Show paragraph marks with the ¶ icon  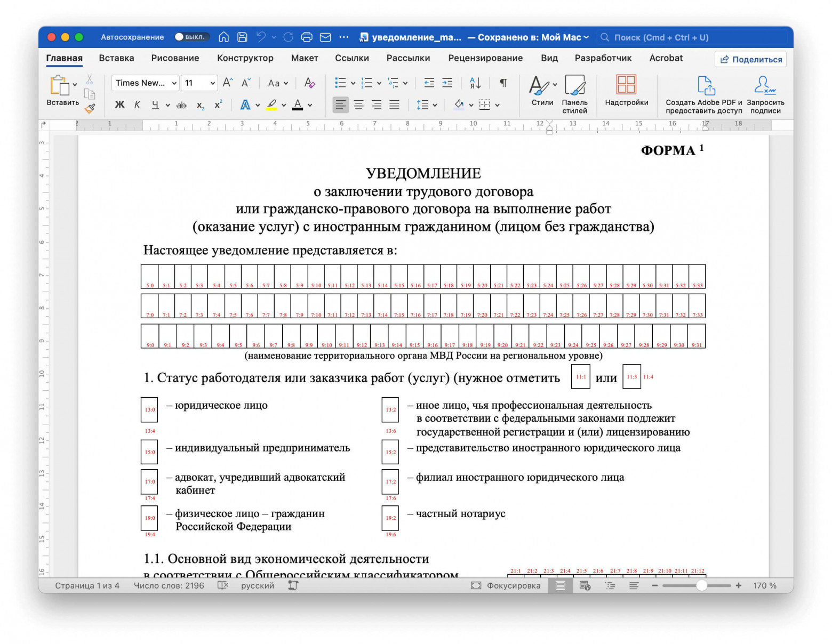(502, 83)
